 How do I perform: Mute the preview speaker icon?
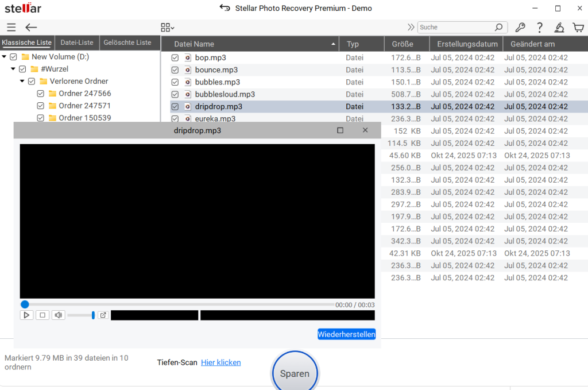(x=58, y=315)
